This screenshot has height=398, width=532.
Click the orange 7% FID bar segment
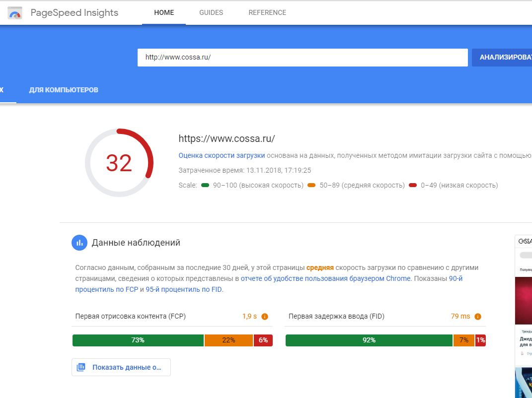coord(464,340)
